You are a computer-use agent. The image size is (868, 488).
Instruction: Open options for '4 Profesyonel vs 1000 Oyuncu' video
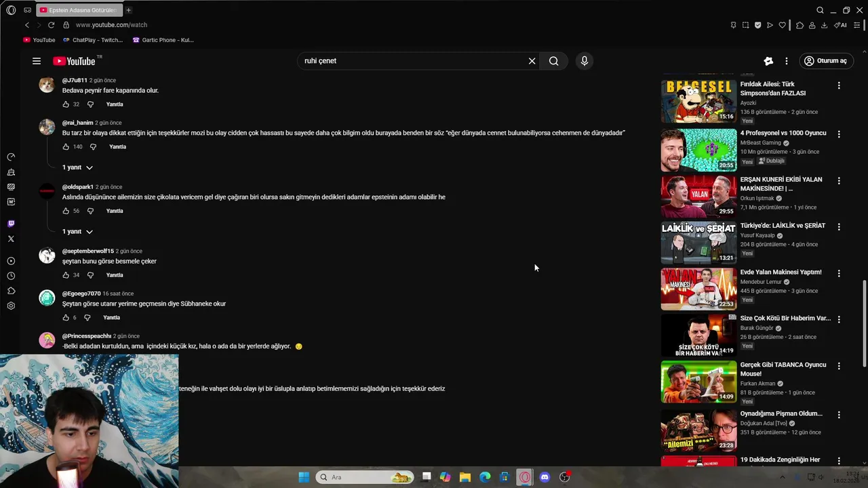point(839,134)
